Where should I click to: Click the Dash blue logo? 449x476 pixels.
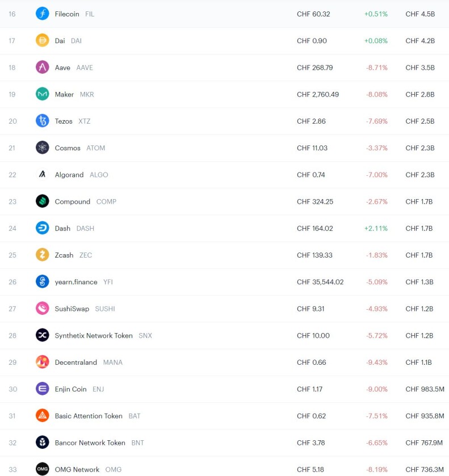[42, 228]
